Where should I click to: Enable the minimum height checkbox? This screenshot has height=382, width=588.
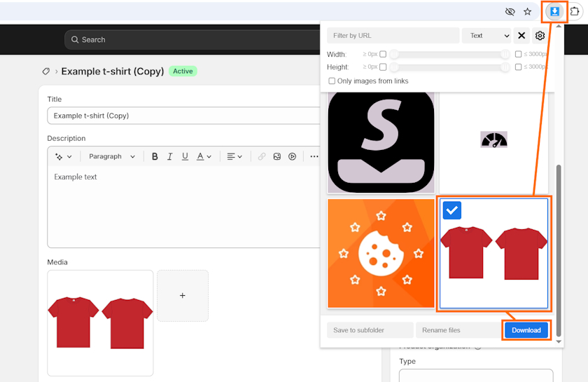click(383, 67)
